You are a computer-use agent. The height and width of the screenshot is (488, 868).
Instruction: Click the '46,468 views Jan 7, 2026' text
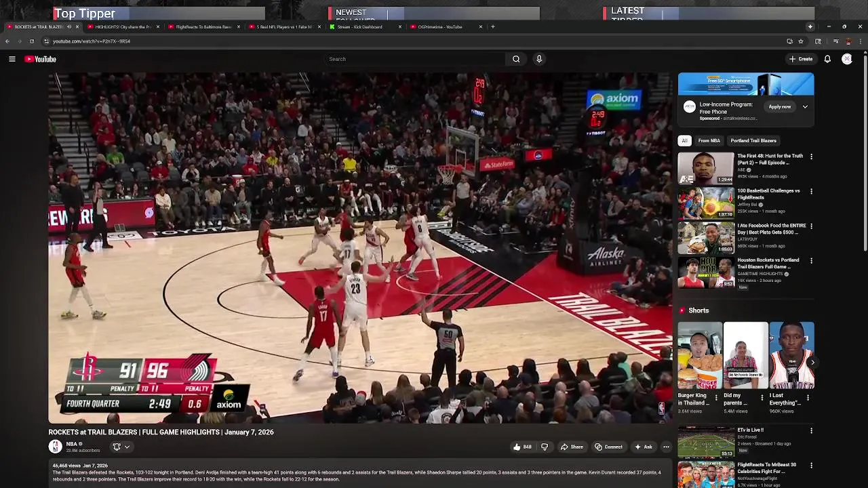[x=80, y=466]
